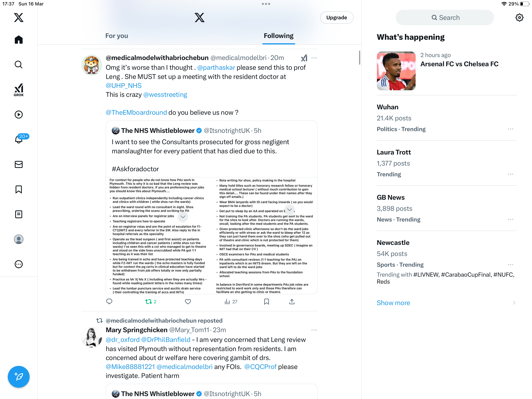Open Grok from the sidebar

click(18, 90)
